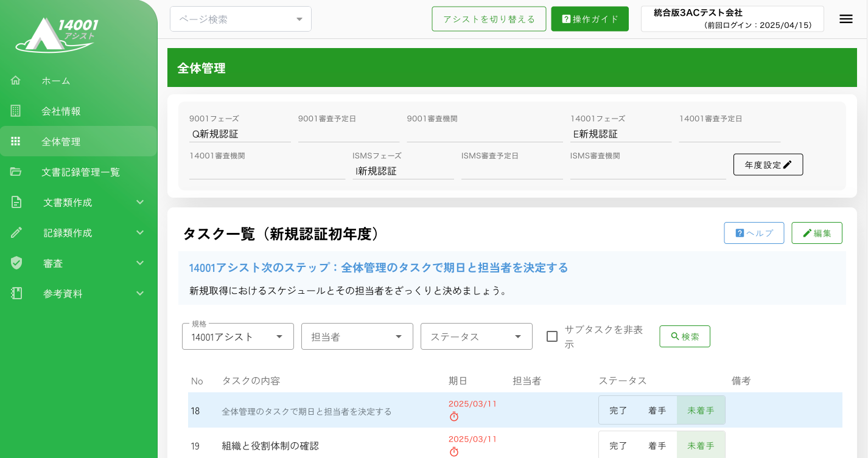Tick the サブタスクを非表示 checkbox
This screenshot has width=868, height=458.
(x=552, y=336)
